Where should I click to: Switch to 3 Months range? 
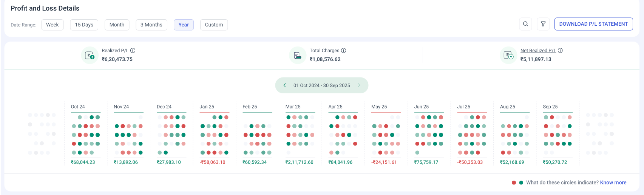(151, 25)
